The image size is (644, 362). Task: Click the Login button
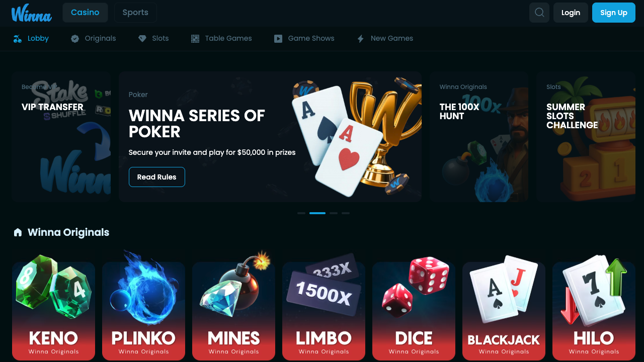571,13
